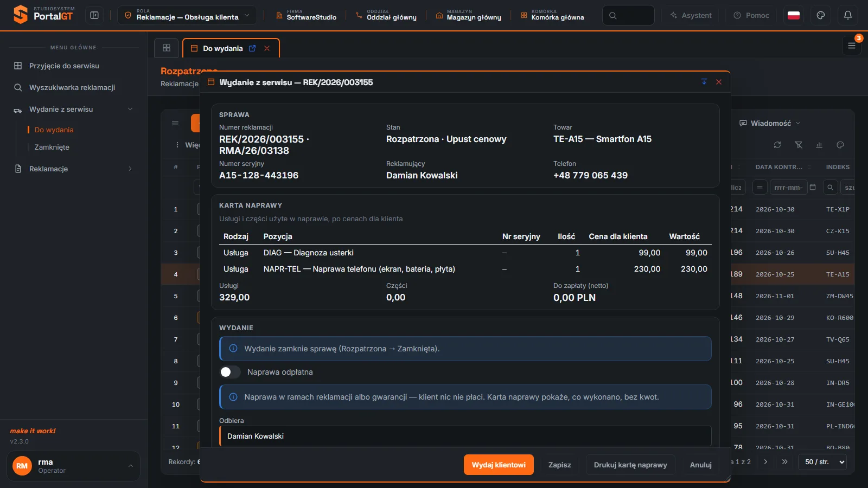Open Zamknięte menu item

point(52,147)
